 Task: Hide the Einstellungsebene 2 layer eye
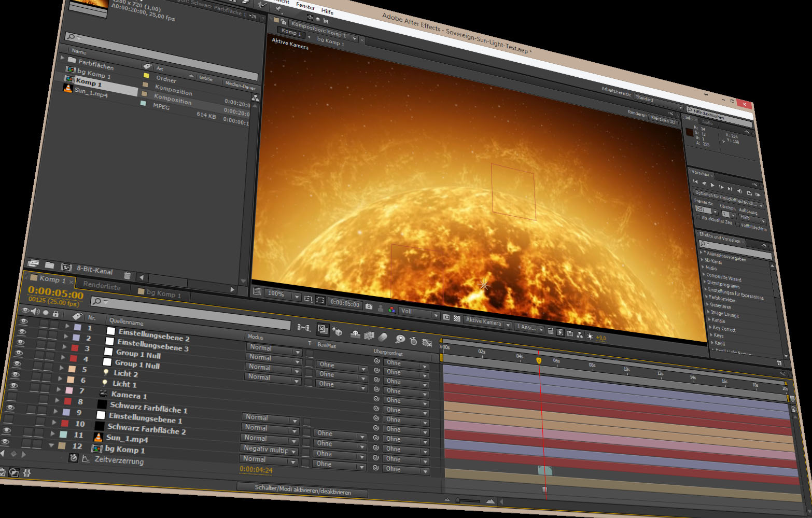[23, 321]
